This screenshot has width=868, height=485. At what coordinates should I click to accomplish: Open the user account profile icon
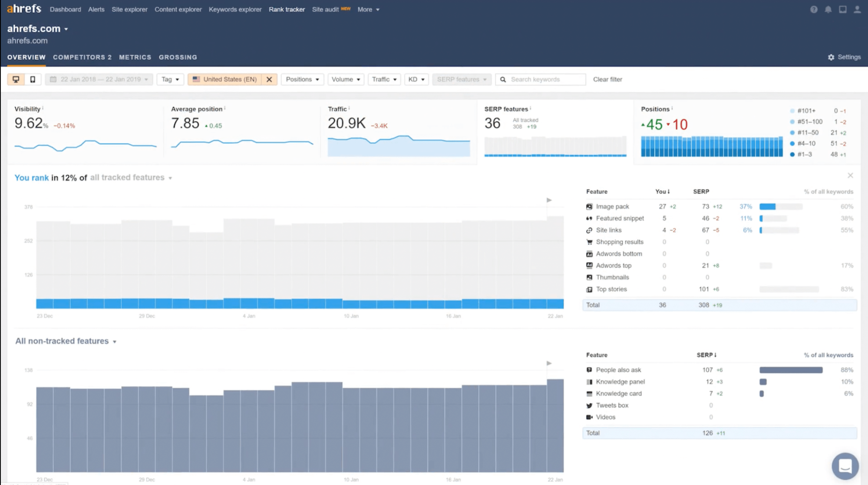[x=857, y=10]
